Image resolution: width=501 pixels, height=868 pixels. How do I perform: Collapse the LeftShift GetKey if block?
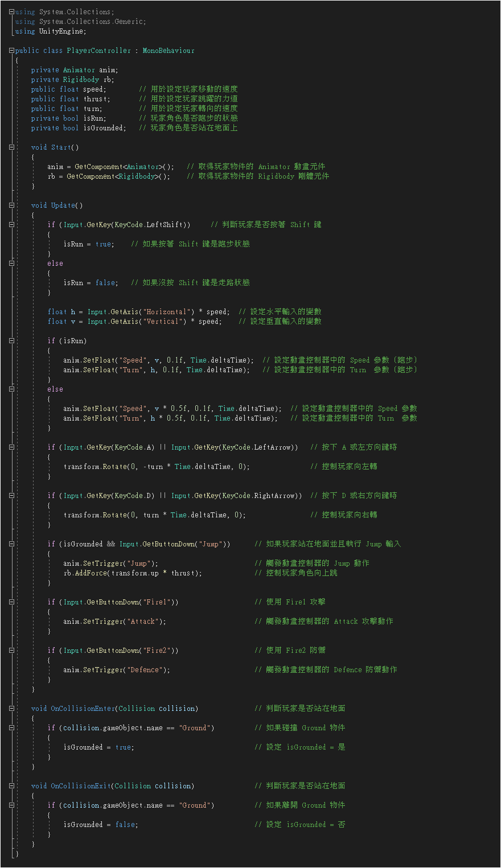[x=11, y=225]
